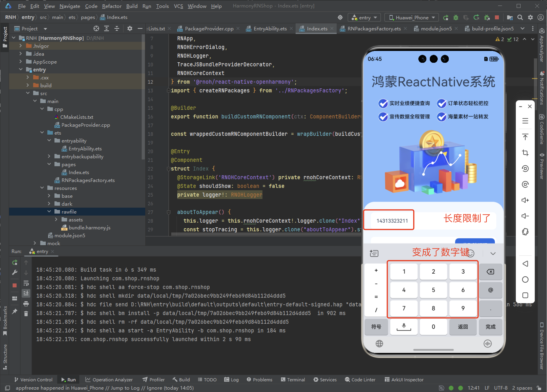The width and height of the screenshot is (547, 392).
Task: Open the Refactor menu
Action: point(111,6)
